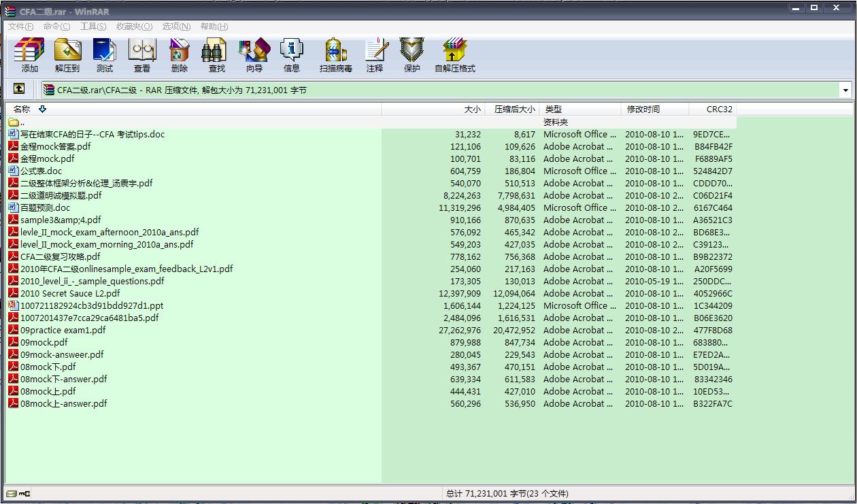Screen dimensions: 857x504
Task: Select file levle_II_mock_exam_afternoon_2010a_ans.pdf
Action: [110, 232]
